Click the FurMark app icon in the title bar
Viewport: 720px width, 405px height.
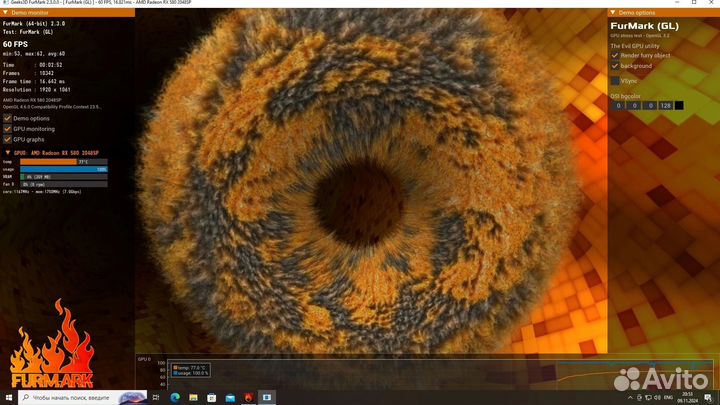point(4,3)
